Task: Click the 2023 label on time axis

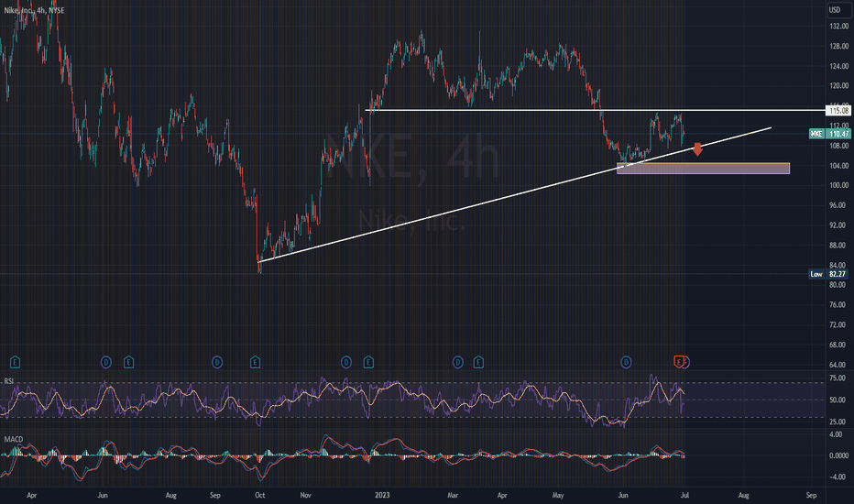Action: click(x=382, y=495)
